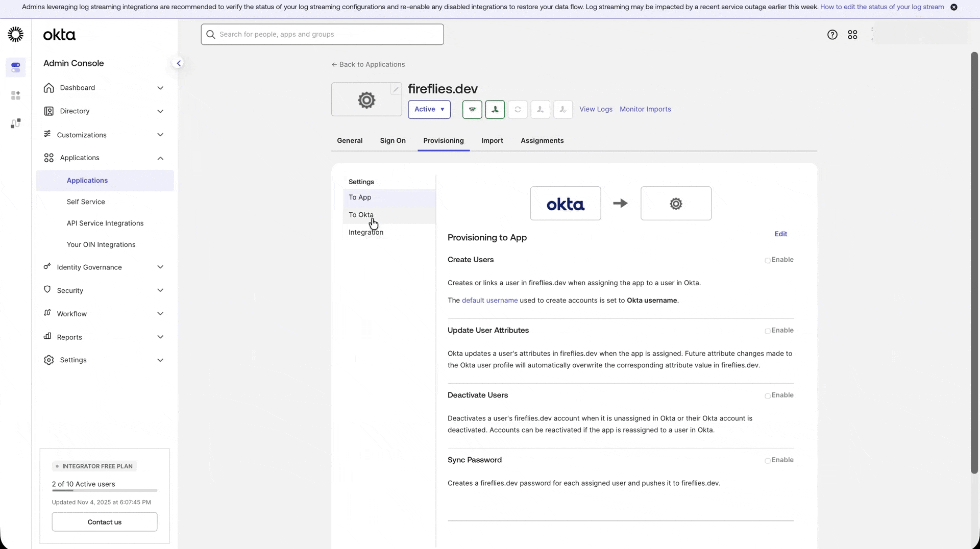Focus the people, apps and groups search field
Viewport: 980px width, 549px height.
(x=322, y=34)
